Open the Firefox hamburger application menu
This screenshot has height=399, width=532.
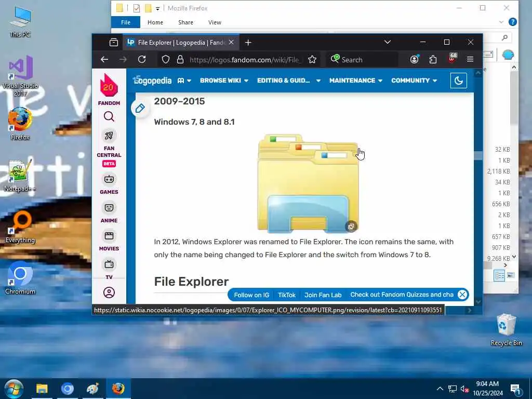(470, 59)
